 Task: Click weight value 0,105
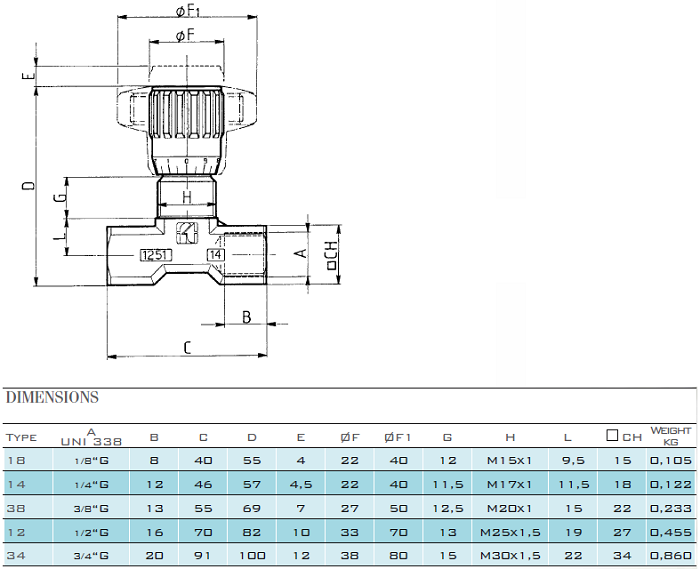click(x=671, y=460)
